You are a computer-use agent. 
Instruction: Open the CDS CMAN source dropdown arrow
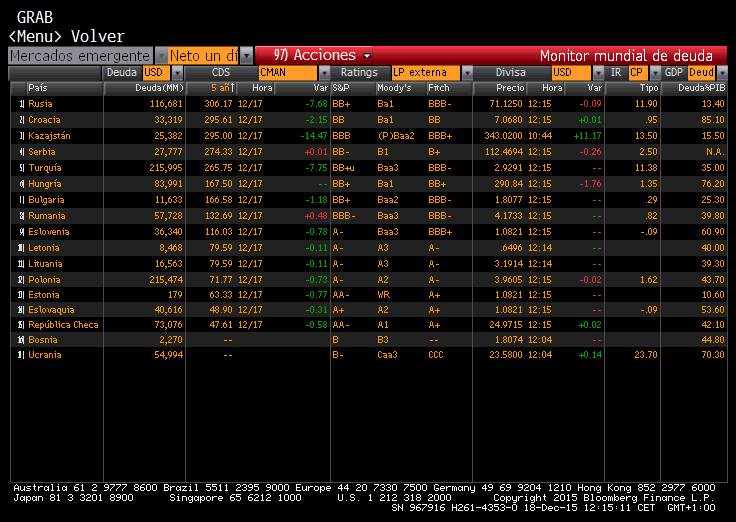[324, 73]
